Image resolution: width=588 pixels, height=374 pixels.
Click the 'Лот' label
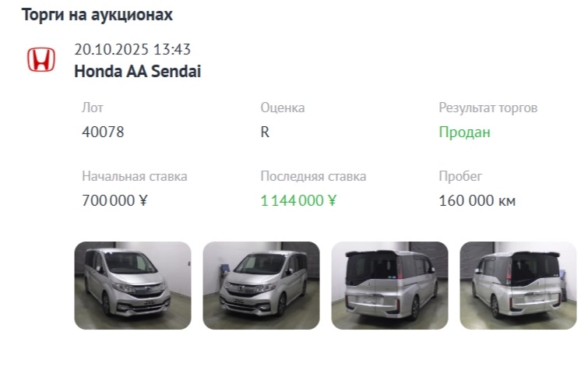(92, 108)
